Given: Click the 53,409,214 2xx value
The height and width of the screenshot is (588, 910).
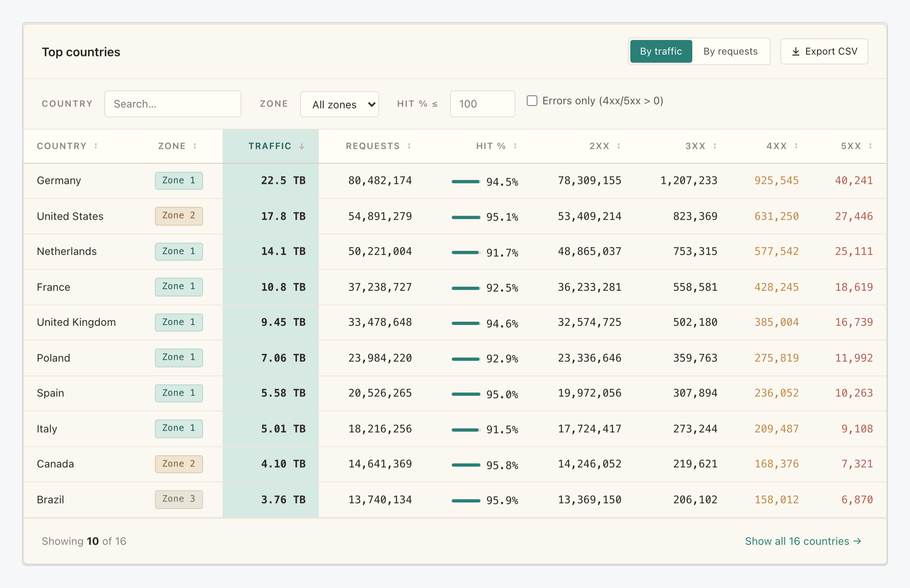Looking at the screenshot, I should click(x=590, y=216).
